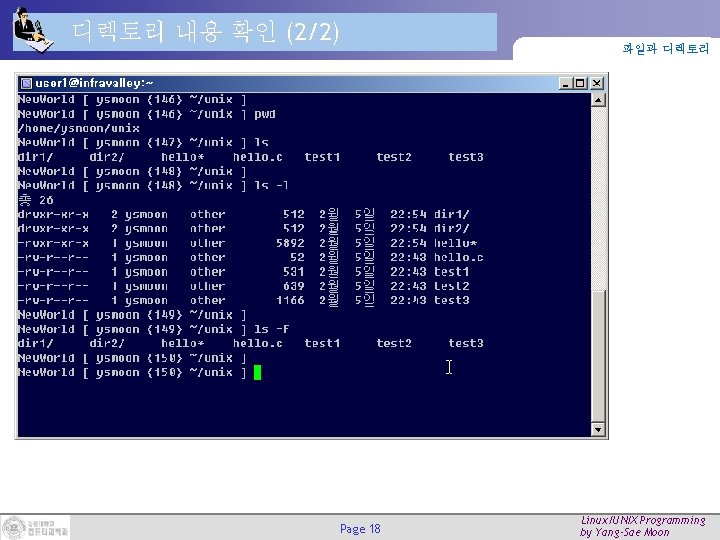Click 'hello.c' in the ls -F output row
Image resolution: width=720 pixels, height=540 pixels.
pos(258,343)
